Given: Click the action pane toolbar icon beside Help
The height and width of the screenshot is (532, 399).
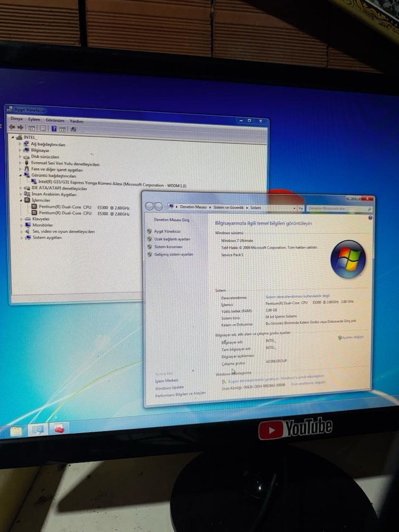Looking at the screenshot, I should click(62, 129).
